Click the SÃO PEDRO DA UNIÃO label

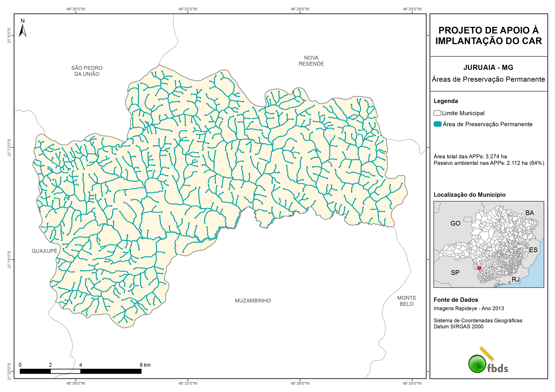(87, 71)
